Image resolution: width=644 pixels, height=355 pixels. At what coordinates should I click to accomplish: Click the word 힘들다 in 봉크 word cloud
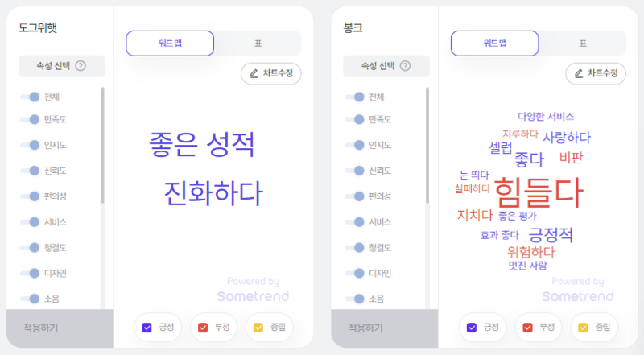539,192
